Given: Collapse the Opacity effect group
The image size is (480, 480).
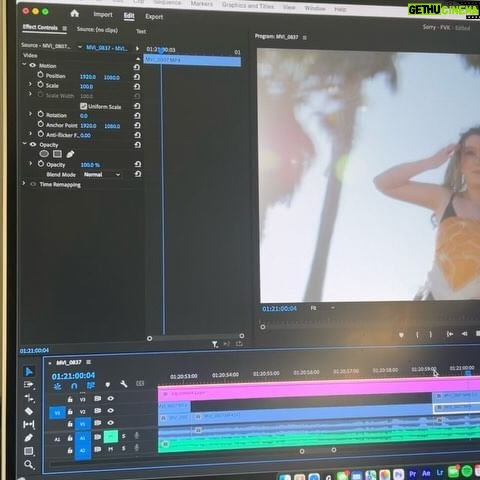Looking at the screenshot, I should [24, 144].
